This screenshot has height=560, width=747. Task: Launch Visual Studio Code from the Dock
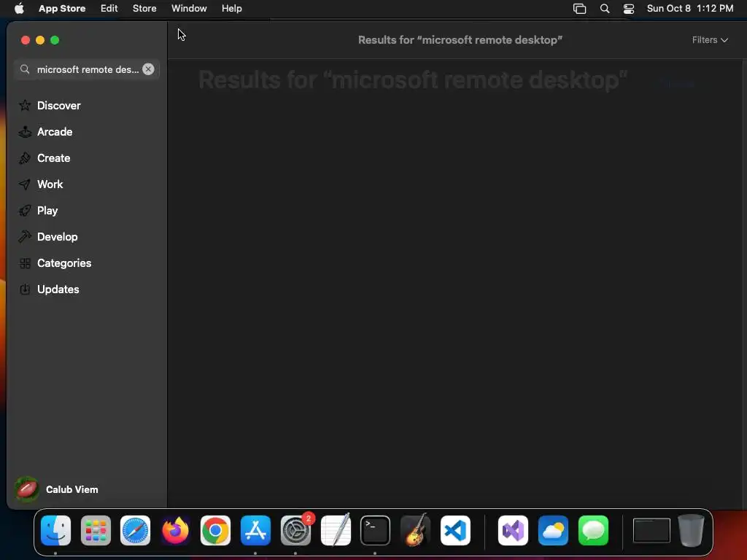pos(455,531)
